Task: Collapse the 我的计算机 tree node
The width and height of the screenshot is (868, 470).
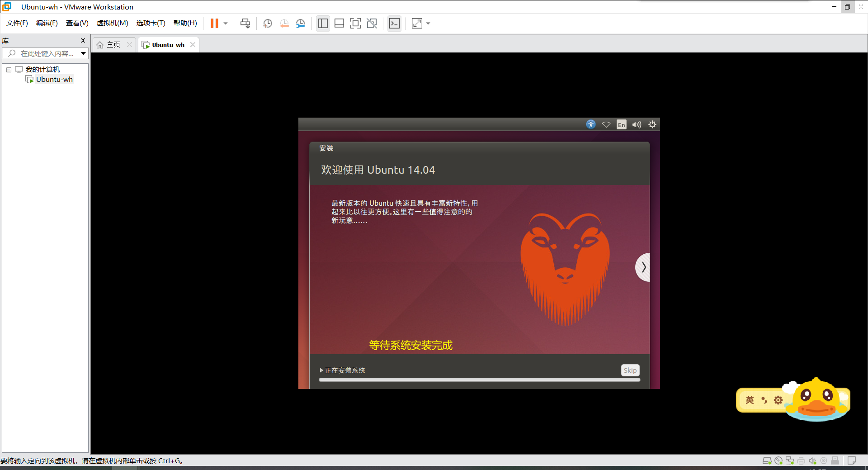Action: [9, 70]
